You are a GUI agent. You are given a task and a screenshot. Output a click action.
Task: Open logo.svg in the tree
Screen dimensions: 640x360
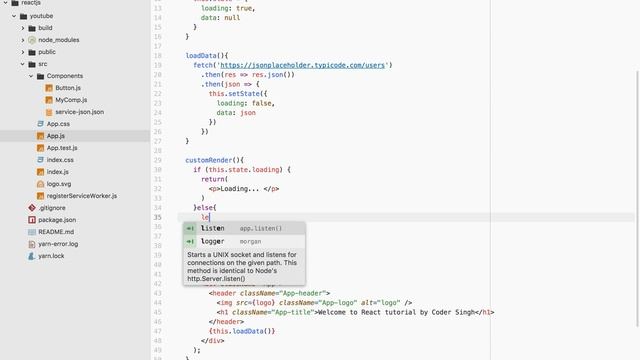pos(59,184)
